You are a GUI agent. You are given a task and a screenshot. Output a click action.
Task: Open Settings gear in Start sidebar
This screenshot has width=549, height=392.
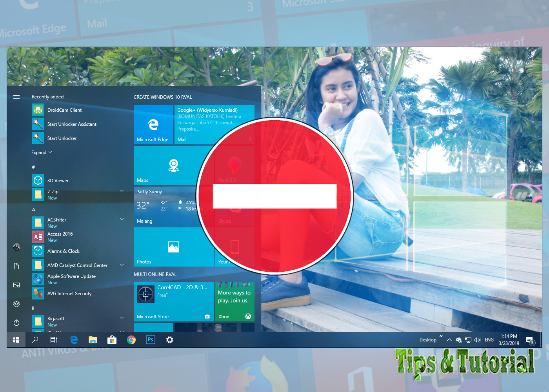click(16, 304)
